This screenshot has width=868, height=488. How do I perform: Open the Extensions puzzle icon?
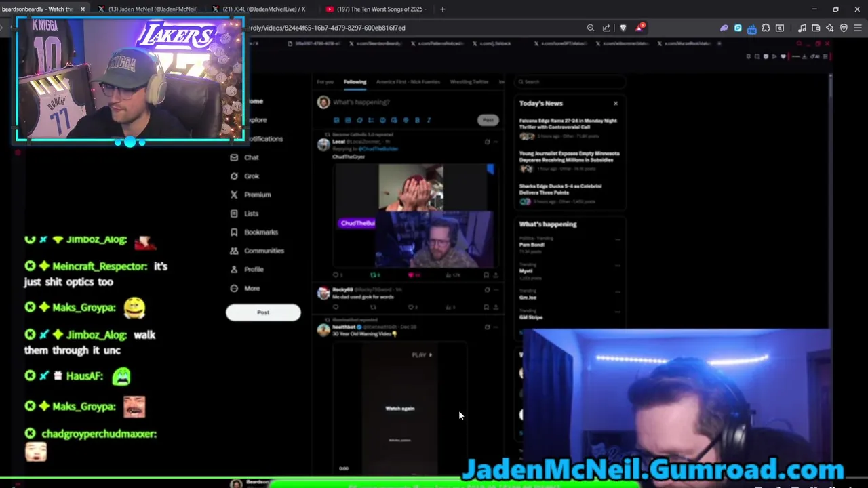[766, 28]
